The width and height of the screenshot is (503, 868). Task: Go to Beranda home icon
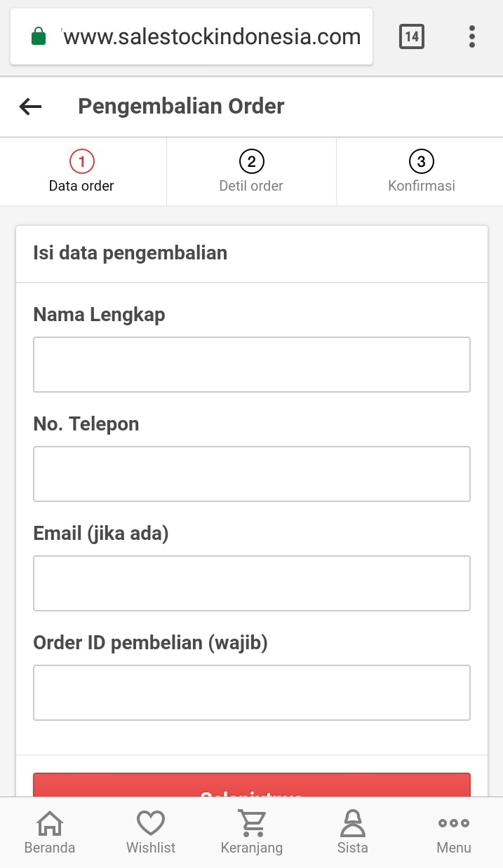tap(49, 832)
